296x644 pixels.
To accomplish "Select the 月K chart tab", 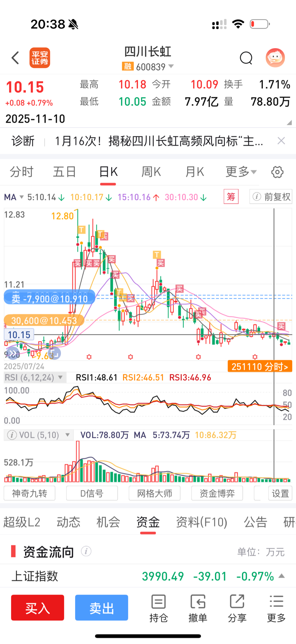I will 194,172.
